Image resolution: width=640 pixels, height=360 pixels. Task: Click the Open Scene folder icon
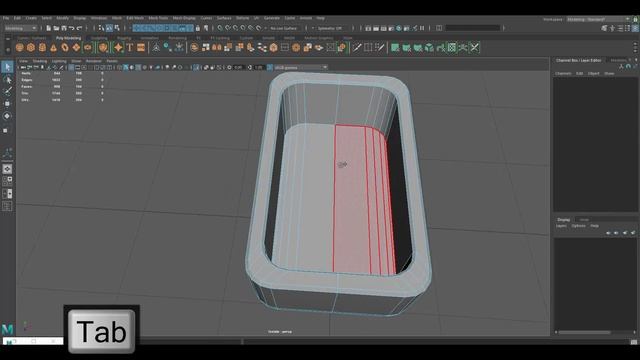[56, 28]
